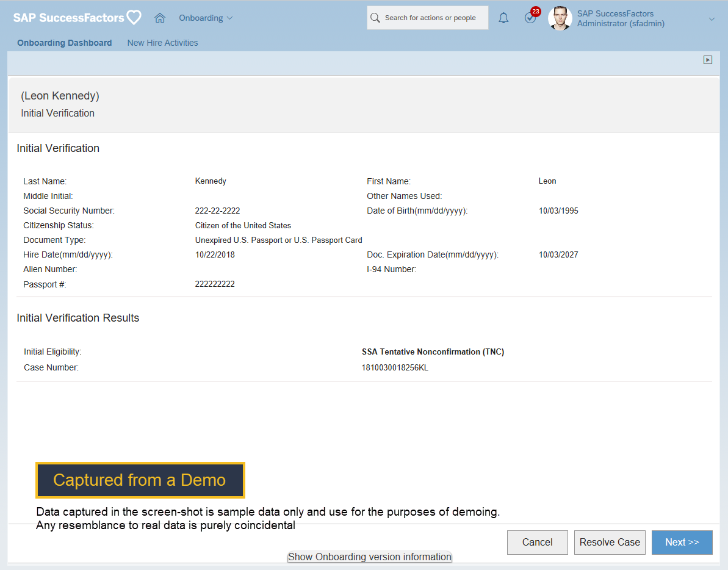Select the case number 1810030018256KL
Screen dimensions: 728x570
pyautogui.click(x=395, y=367)
